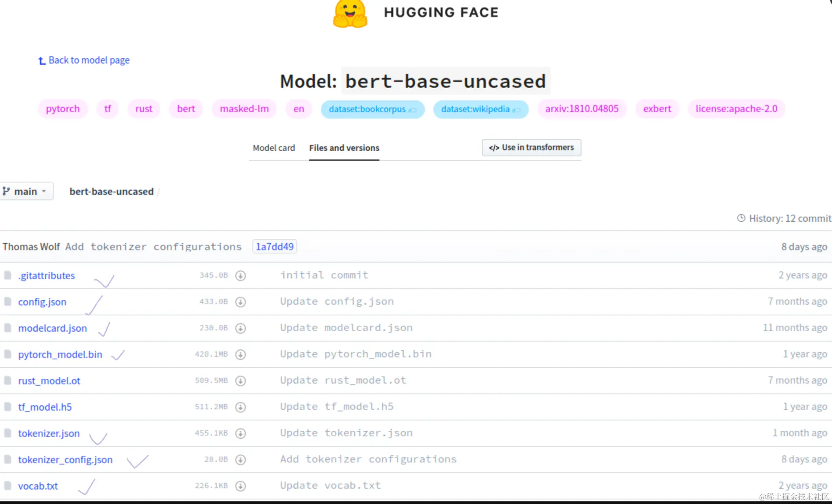This screenshot has width=832, height=504.
Task: Download tokenizer_config.json using its download icon
Action: (x=240, y=460)
